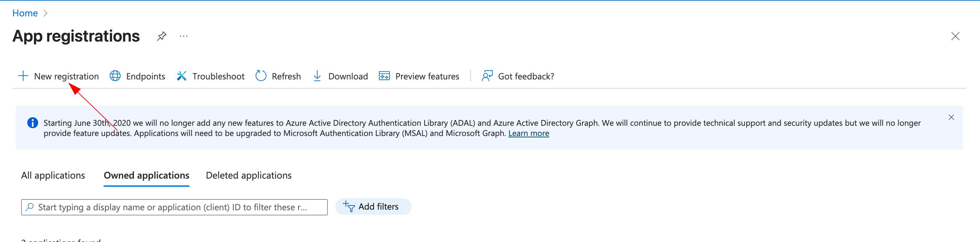Screen dimensions: 980x242
Task: Pin the App registrations page
Action: (162, 36)
